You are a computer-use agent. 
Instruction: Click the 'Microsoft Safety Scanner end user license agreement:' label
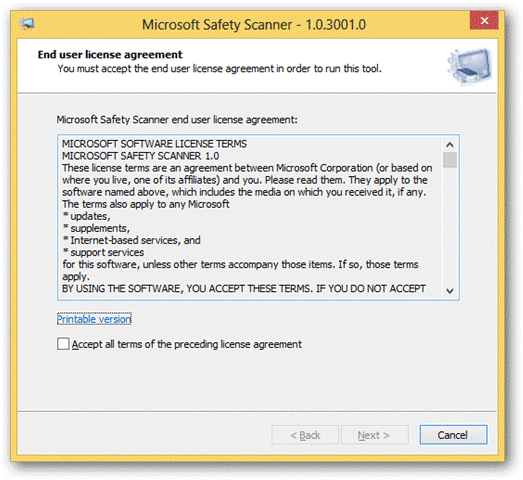coord(177,119)
